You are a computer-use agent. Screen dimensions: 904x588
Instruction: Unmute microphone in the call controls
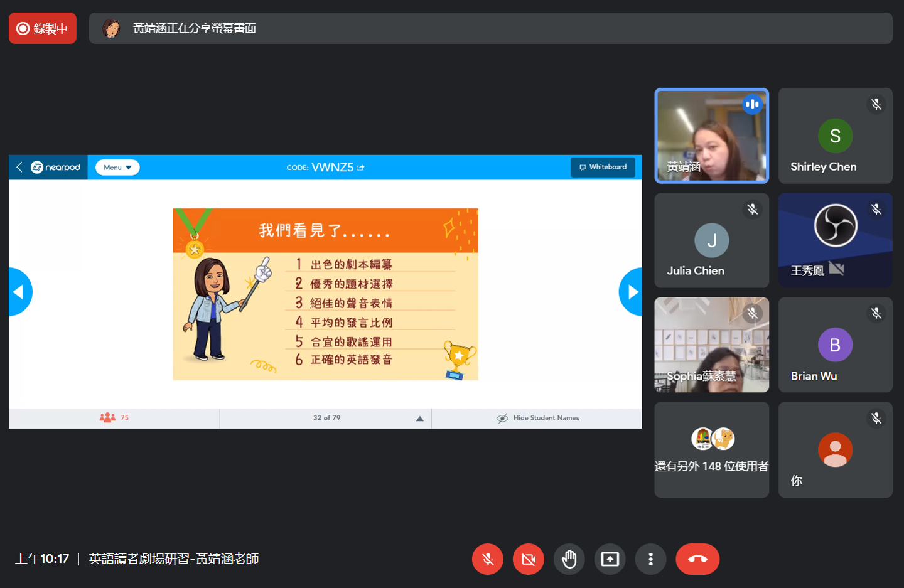coord(488,559)
